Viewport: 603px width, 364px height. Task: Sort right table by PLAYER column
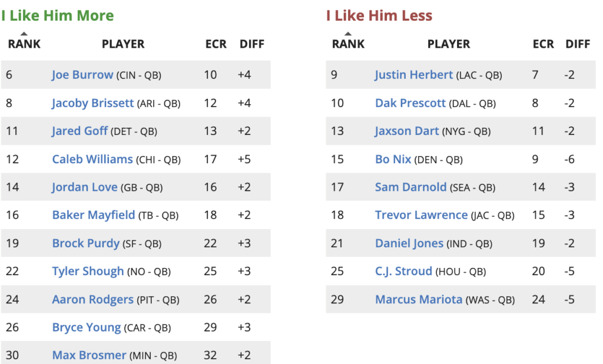[x=449, y=44]
